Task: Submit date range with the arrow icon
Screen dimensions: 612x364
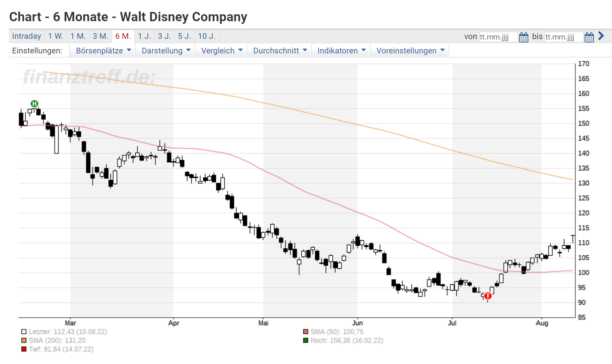Action: 601,36
